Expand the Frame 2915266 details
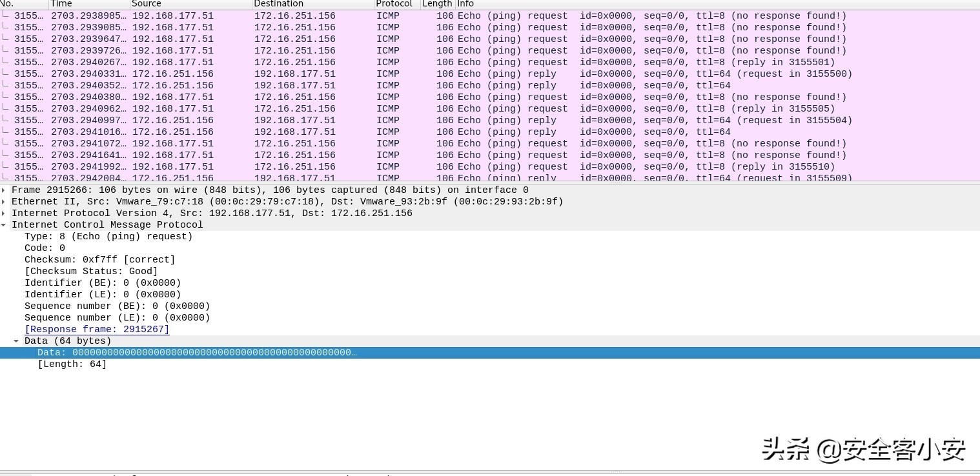Screen dimensions: 980x476 pyautogui.click(x=4, y=190)
